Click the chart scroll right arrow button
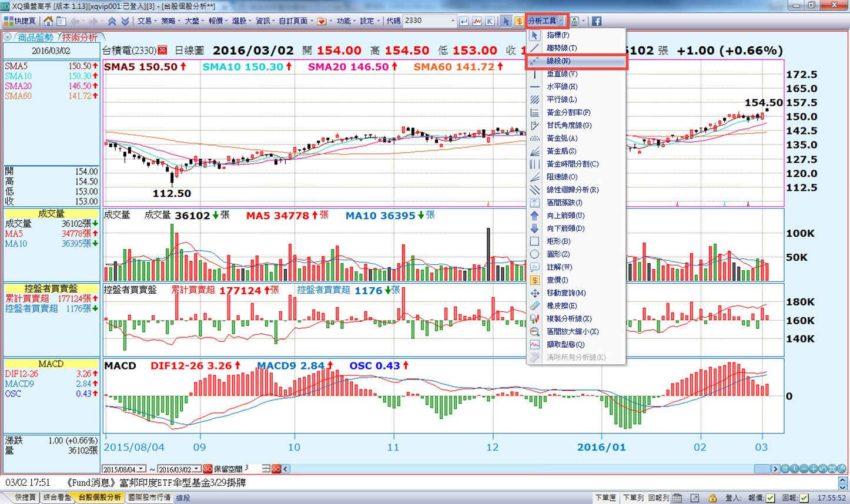 pos(776,469)
